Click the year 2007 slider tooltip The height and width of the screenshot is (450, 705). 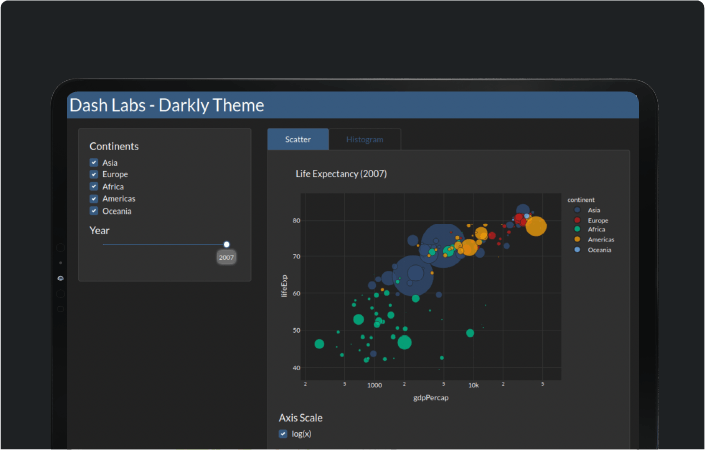tap(227, 258)
